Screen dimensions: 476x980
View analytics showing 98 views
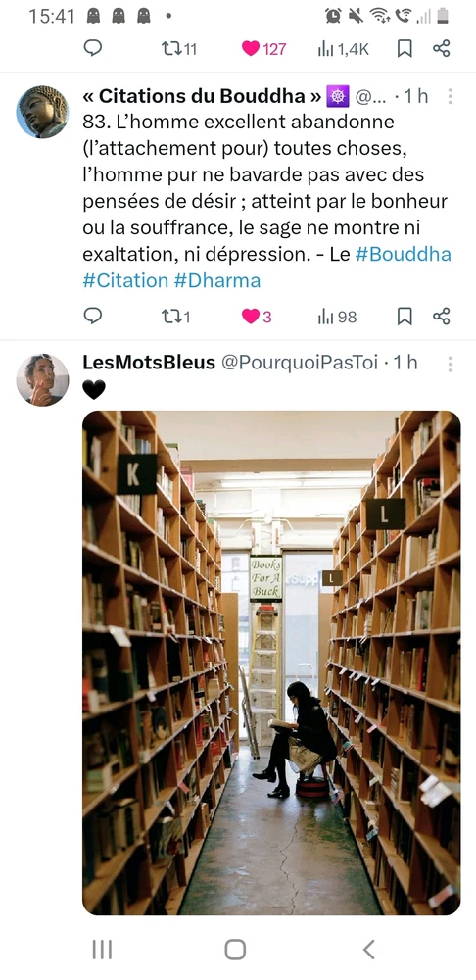(337, 317)
